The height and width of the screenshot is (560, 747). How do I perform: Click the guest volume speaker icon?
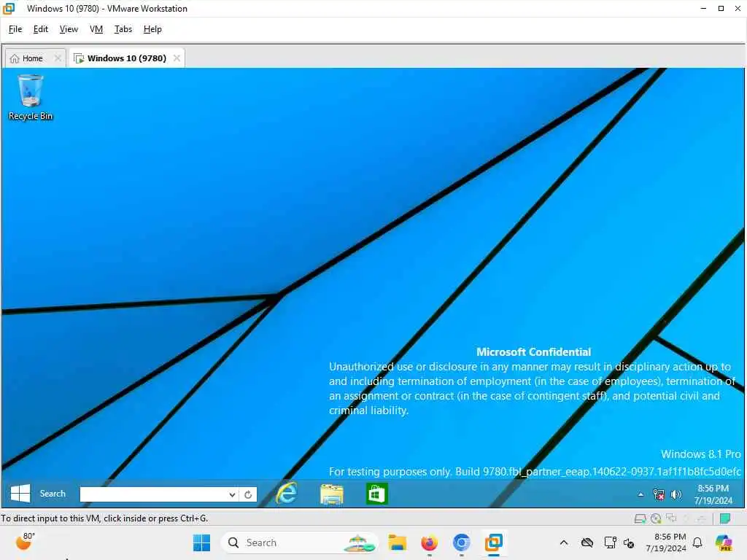[x=676, y=495]
